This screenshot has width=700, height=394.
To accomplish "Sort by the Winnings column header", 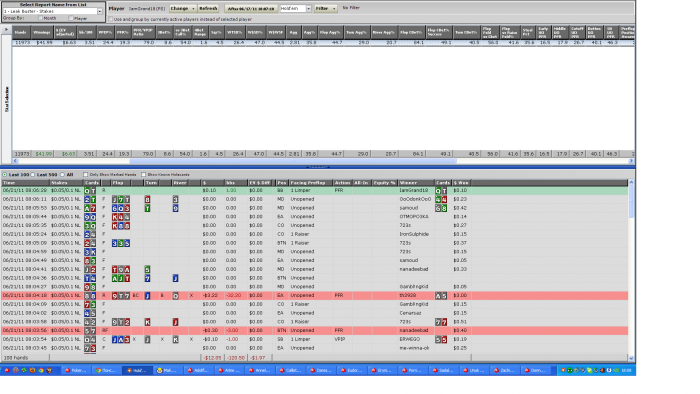I will (x=42, y=32).
